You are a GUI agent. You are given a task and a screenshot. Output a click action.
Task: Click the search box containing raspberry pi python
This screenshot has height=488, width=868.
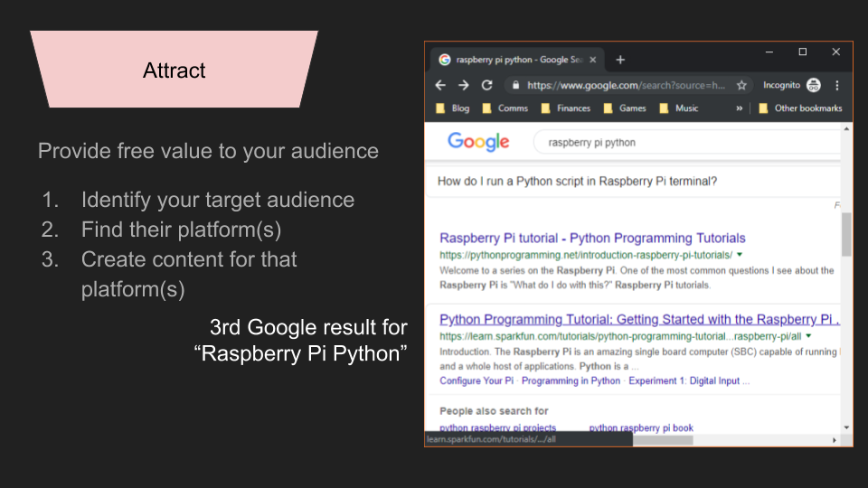686,142
